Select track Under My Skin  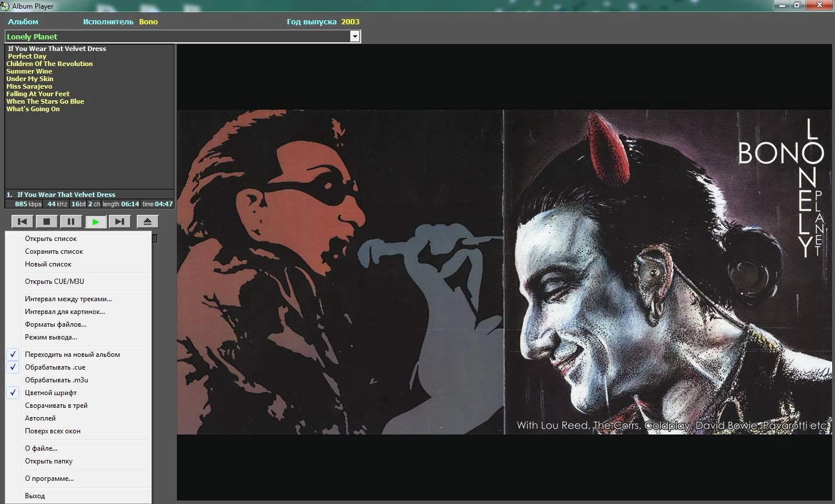coord(30,79)
